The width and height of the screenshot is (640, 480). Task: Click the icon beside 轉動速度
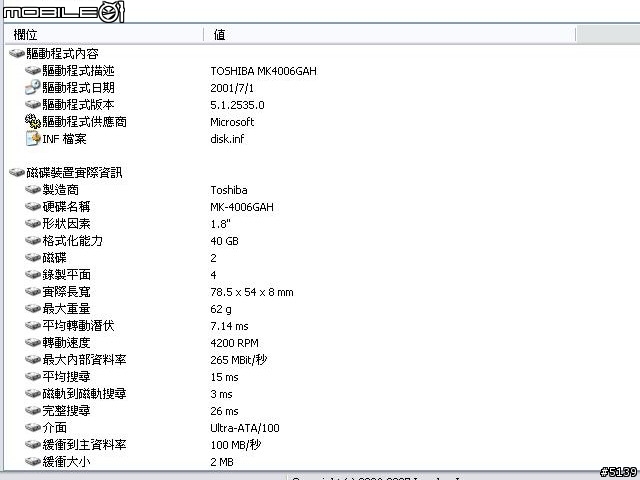(x=33, y=342)
